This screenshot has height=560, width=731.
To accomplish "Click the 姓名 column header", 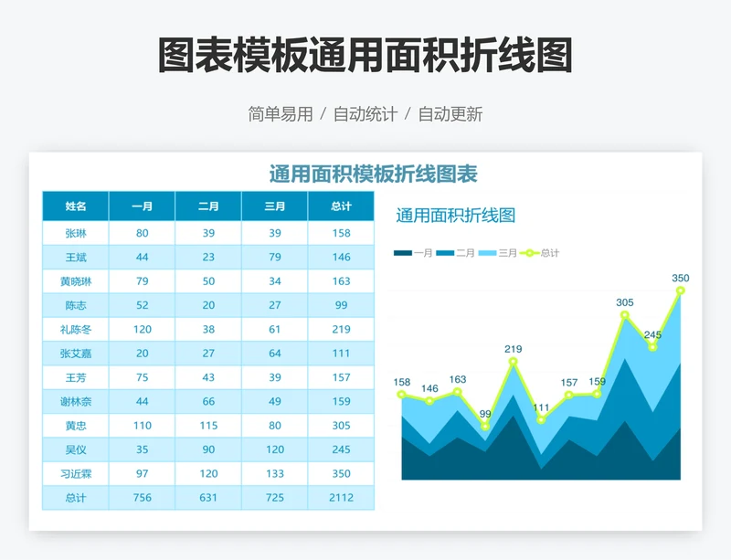I will (x=76, y=206).
